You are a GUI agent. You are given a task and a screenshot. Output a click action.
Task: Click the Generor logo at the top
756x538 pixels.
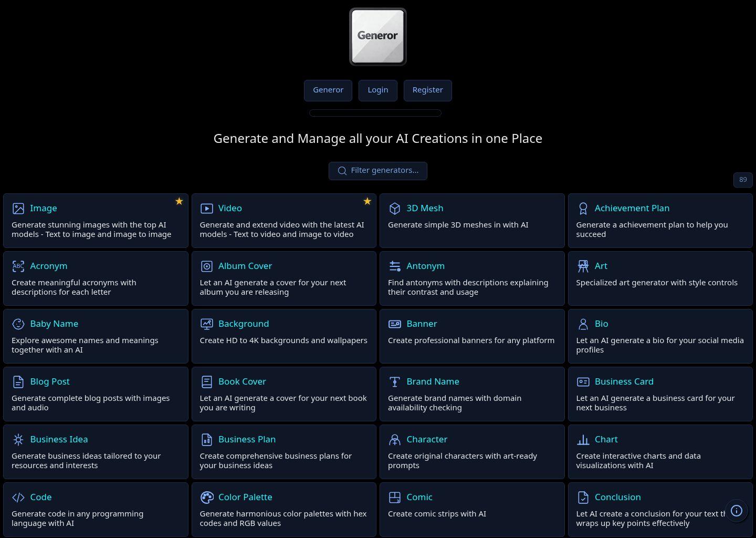click(377, 36)
